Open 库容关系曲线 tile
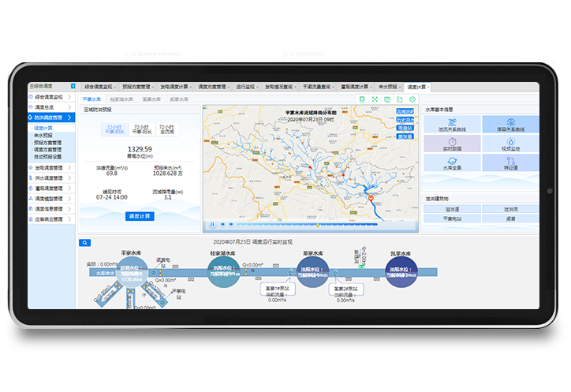The image size is (571, 392). tap(510, 125)
